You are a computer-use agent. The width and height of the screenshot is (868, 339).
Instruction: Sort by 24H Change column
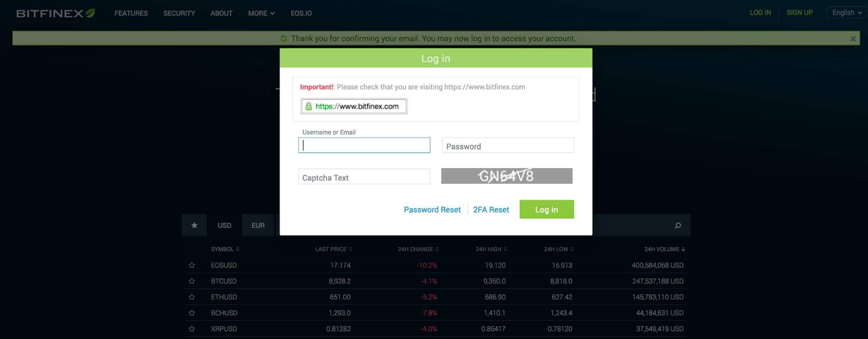[418, 249]
